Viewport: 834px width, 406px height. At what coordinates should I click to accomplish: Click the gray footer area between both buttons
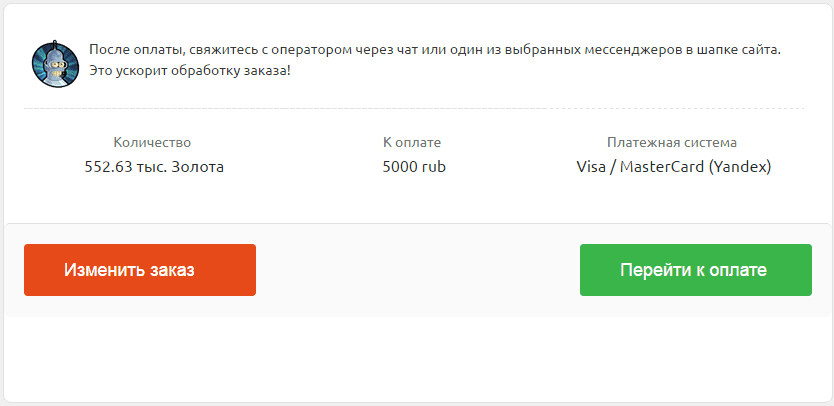click(418, 270)
